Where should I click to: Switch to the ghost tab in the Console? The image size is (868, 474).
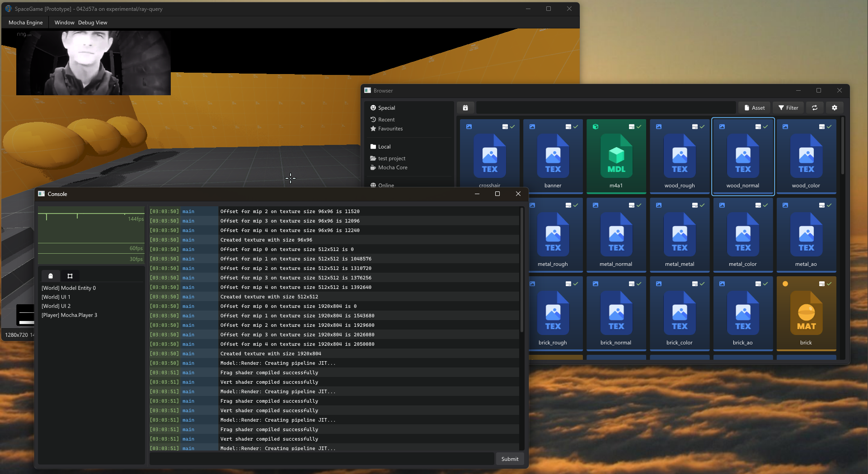50,276
